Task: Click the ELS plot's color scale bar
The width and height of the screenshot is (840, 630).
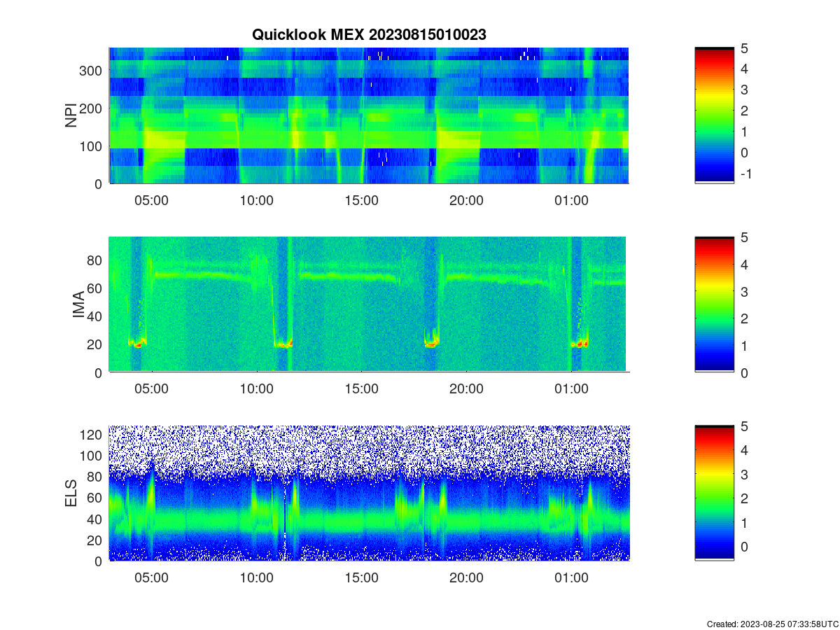Action: coord(714,493)
